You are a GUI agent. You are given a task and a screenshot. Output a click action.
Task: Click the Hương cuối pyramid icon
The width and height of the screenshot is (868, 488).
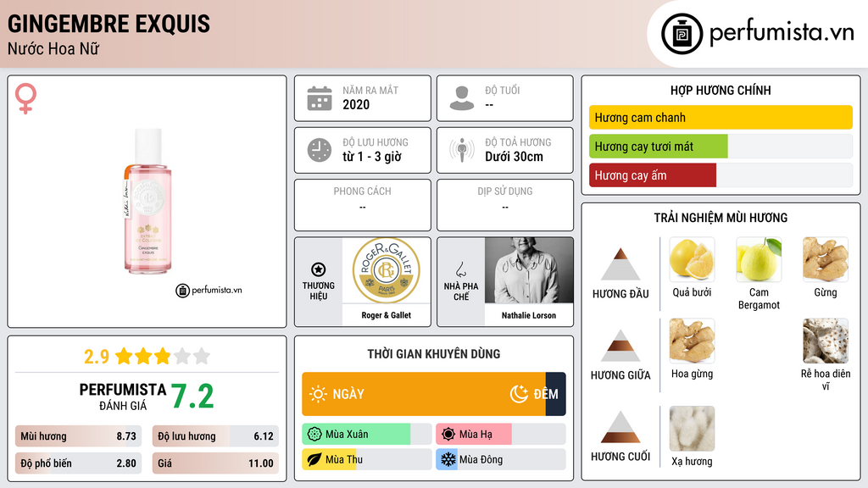[x=620, y=427]
